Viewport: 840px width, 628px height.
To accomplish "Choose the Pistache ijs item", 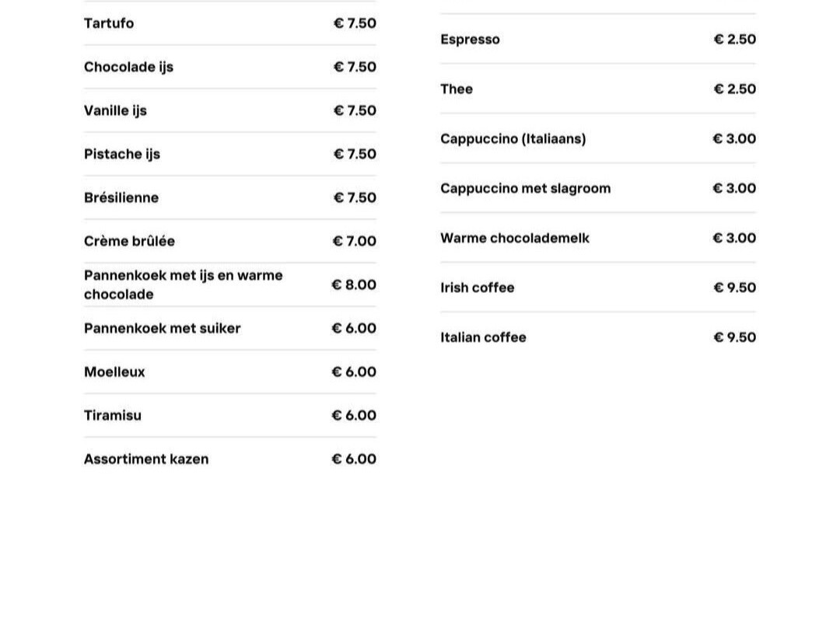I will (x=122, y=154).
